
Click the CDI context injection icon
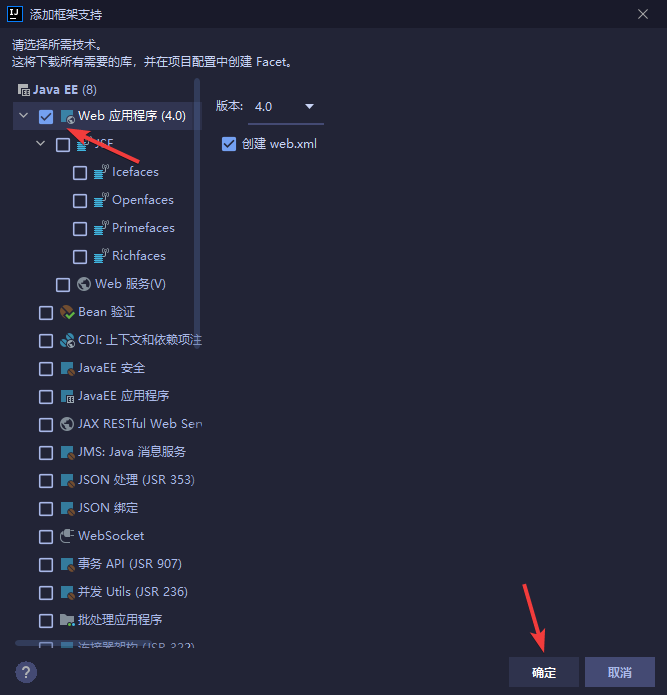(x=67, y=340)
